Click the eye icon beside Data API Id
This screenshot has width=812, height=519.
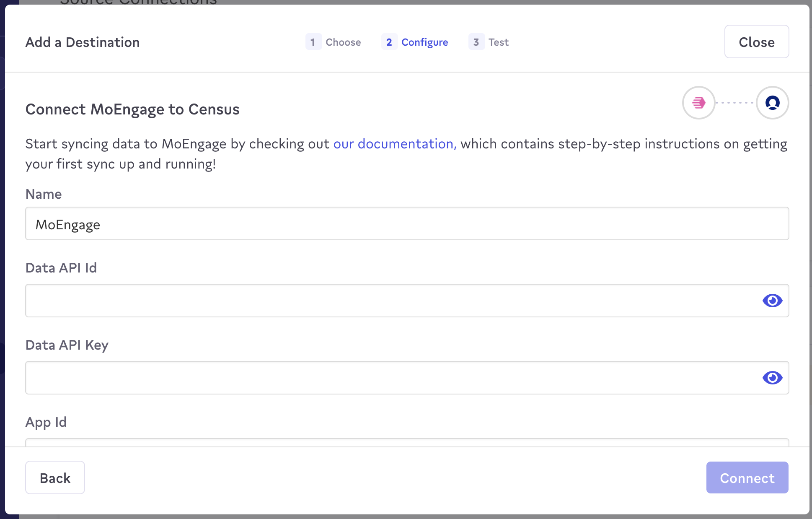773,300
